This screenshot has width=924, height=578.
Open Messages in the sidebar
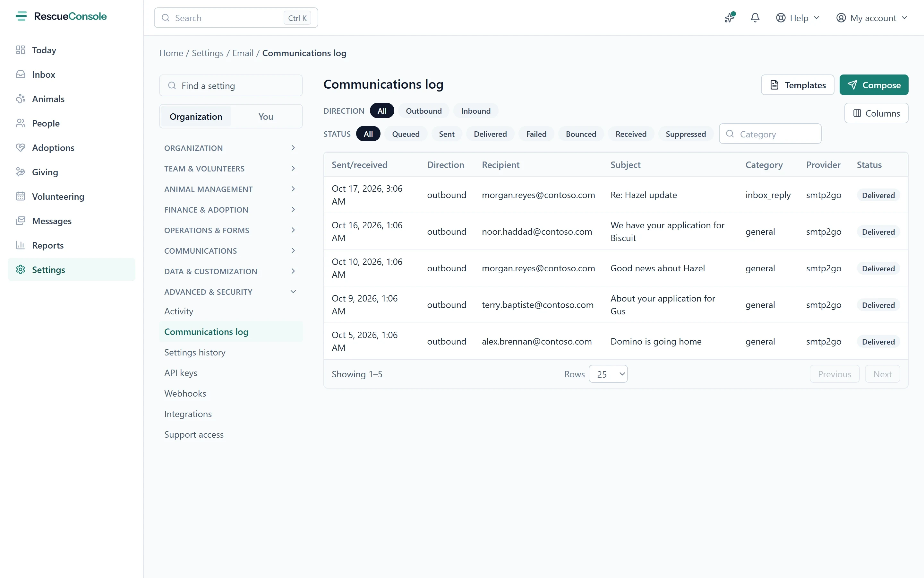(72, 221)
